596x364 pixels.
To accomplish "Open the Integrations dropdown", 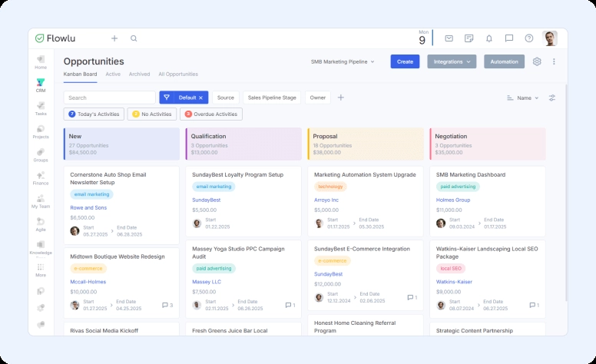I will 452,61.
